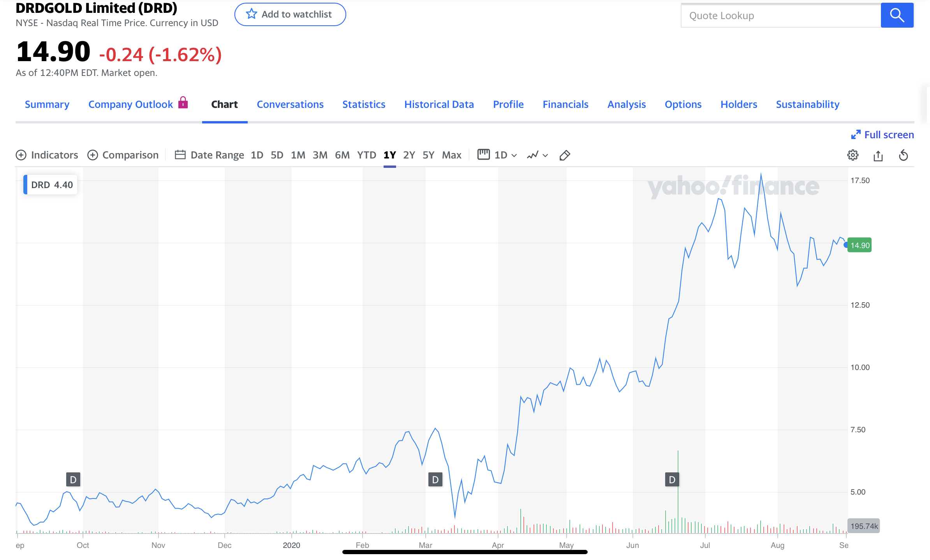Open the Financials tab
The width and height of the screenshot is (930, 560).
(565, 104)
